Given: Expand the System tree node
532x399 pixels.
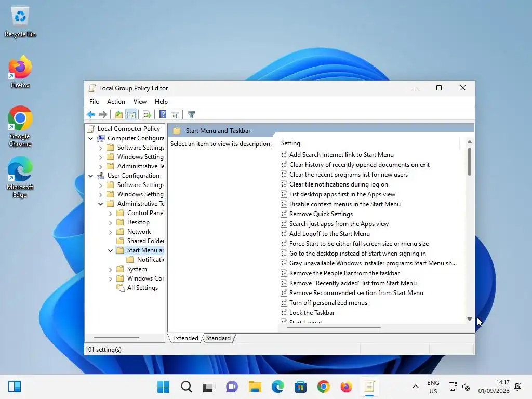Looking at the screenshot, I should [110, 270].
